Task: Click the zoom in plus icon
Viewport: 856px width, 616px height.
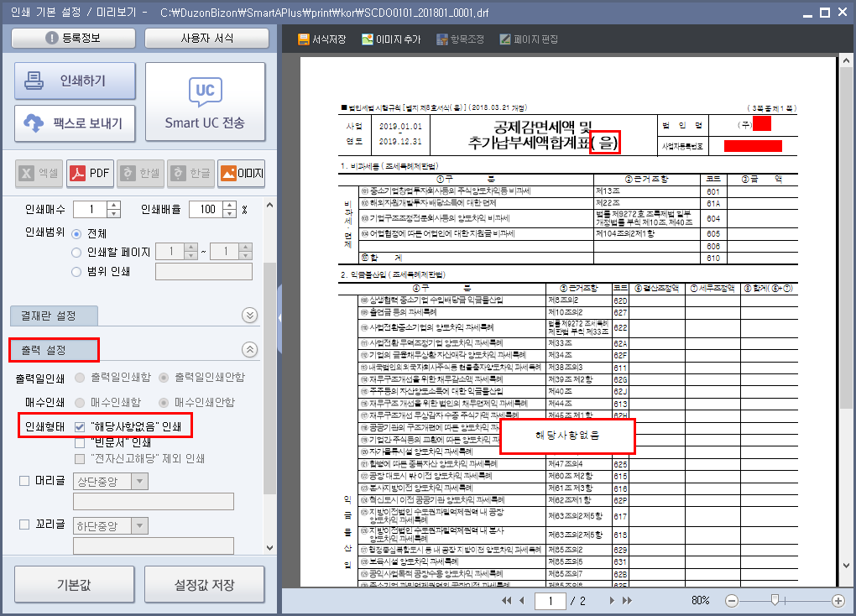Action: [838, 601]
